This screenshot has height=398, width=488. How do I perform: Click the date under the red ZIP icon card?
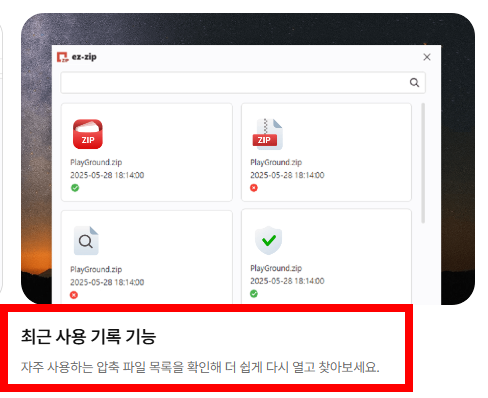point(107,175)
